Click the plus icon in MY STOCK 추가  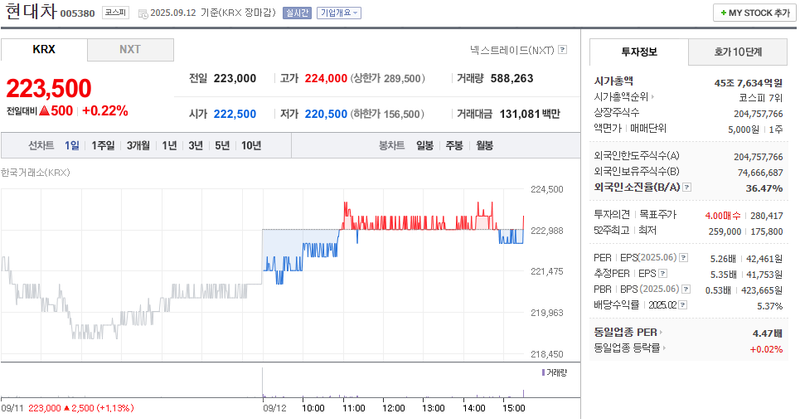click(723, 13)
